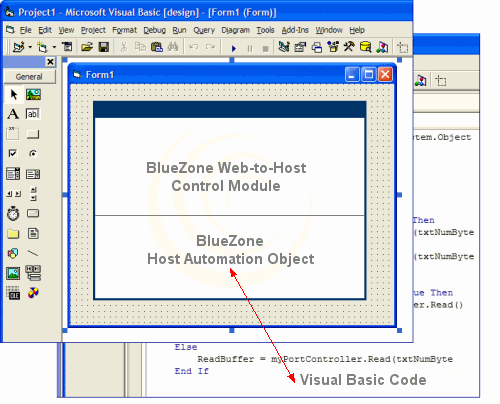This screenshot has height=404, width=500.
Task: Open Visual Component Manager in front toolbar
Action: [382, 47]
